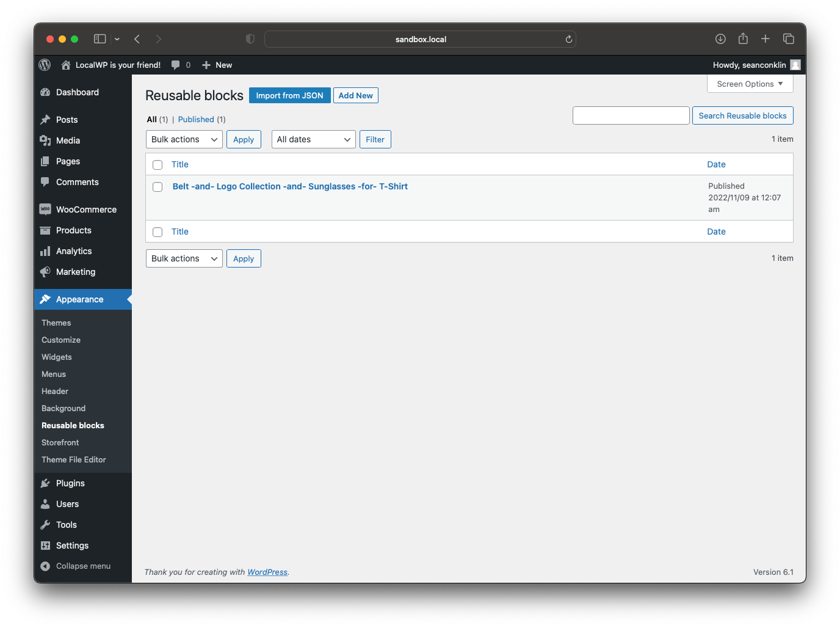Screen dimensions: 840x628
Task: Open the Menus submenu item
Action: pos(54,374)
